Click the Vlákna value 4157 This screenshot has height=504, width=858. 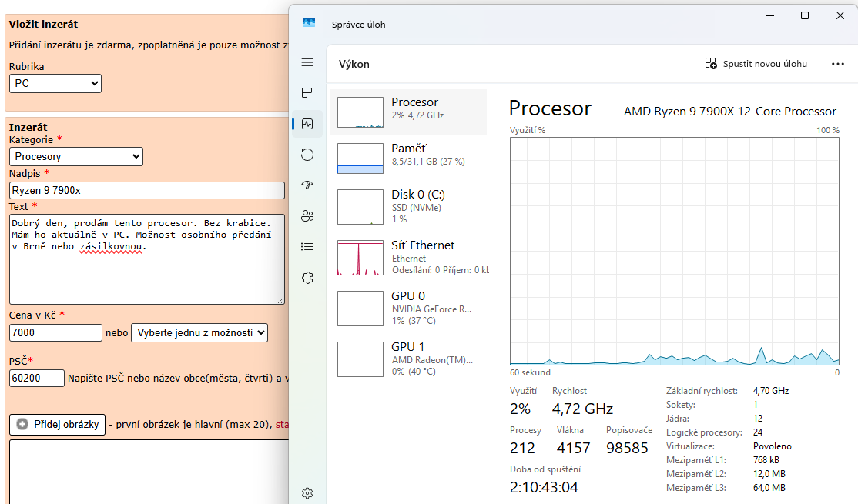tap(574, 449)
